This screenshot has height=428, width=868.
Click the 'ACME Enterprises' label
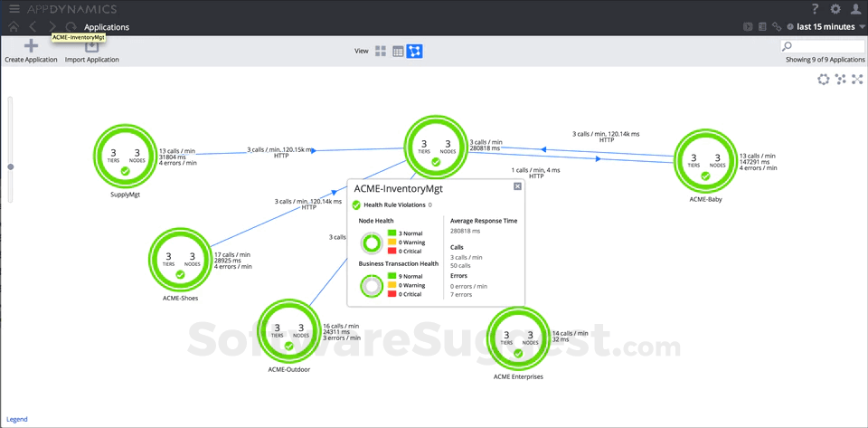[518, 376]
